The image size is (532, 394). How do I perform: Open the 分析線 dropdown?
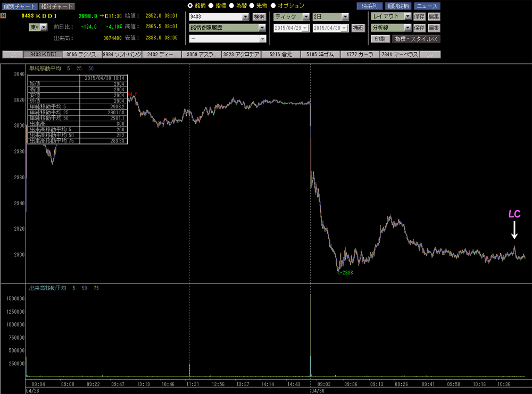click(391, 28)
